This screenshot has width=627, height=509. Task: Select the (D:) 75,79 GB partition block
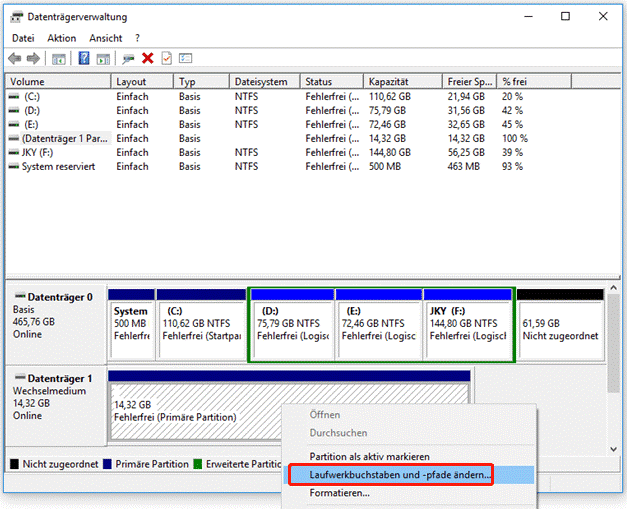pos(293,324)
